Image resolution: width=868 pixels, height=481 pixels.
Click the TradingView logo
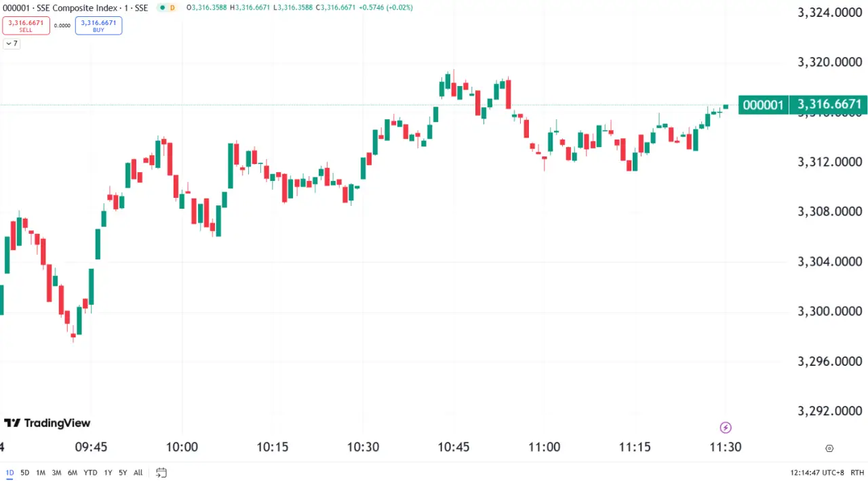[47, 423]
